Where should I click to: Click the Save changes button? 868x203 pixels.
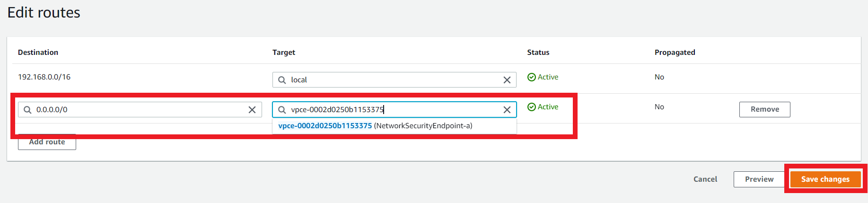(825, 179)
